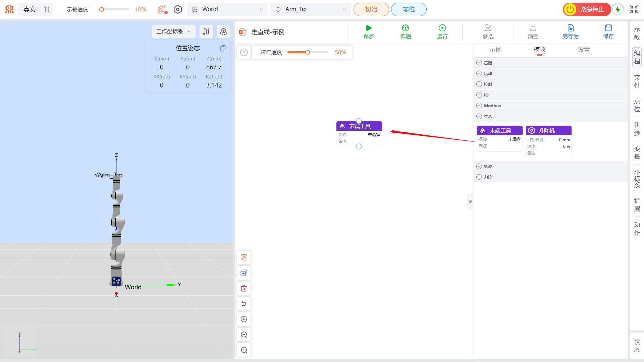Click the red trash delete icon
The height and width of the screenshot is (362, 644).
click(x=244, y=288)
